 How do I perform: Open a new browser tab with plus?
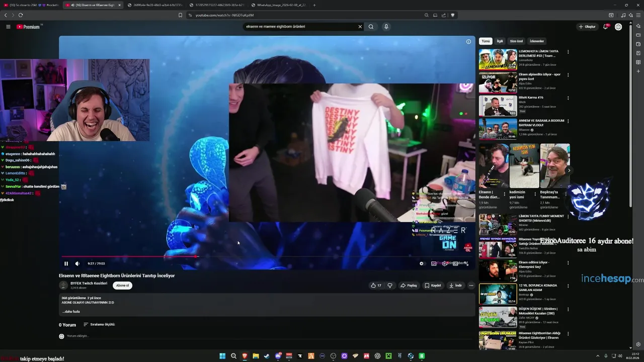(314, 5)
